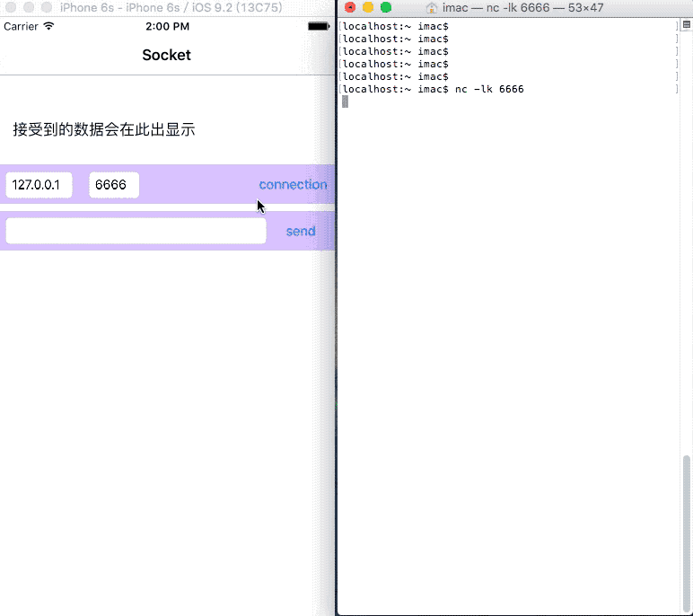
Task: Click the Carrier label
Action: pos(21,27)
